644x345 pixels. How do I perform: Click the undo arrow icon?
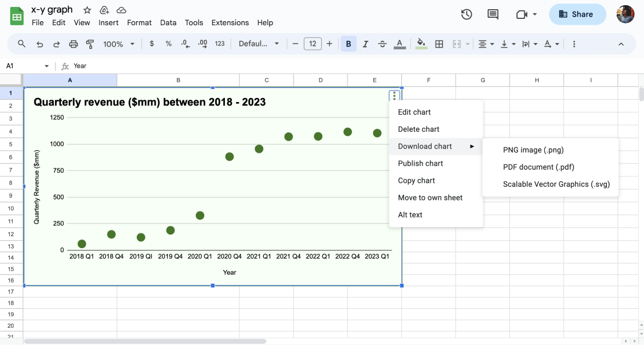pos(39,44)
